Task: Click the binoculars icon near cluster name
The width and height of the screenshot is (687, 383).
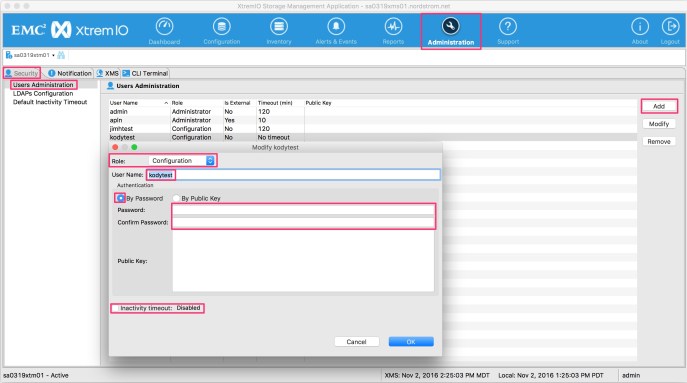Action: point(61,55)
